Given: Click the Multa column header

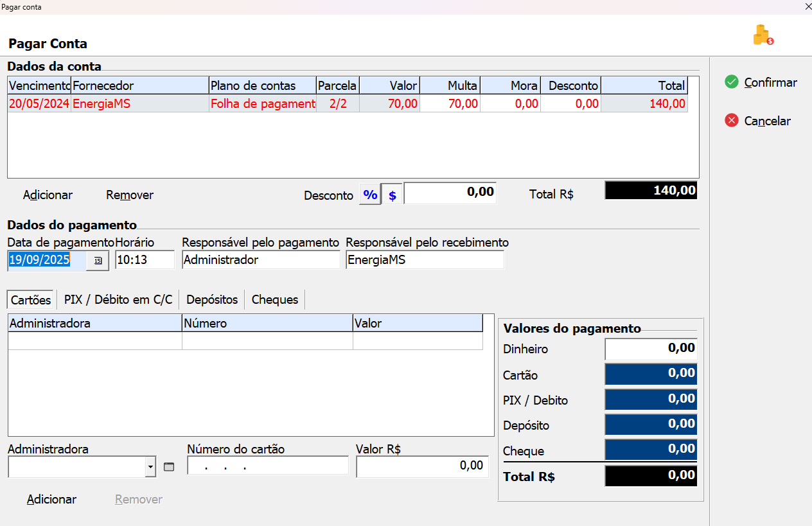Looking at the screenshot, I should point(450,85).
